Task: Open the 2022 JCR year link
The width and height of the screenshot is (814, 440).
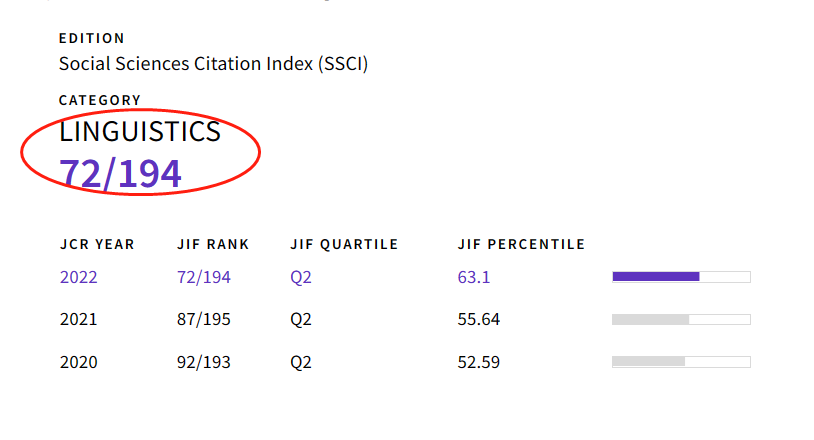Action: 79,277
